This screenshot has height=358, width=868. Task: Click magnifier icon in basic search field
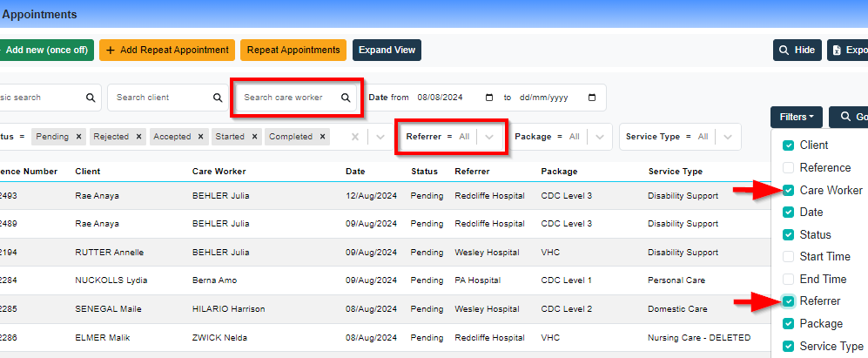[91, 98]
